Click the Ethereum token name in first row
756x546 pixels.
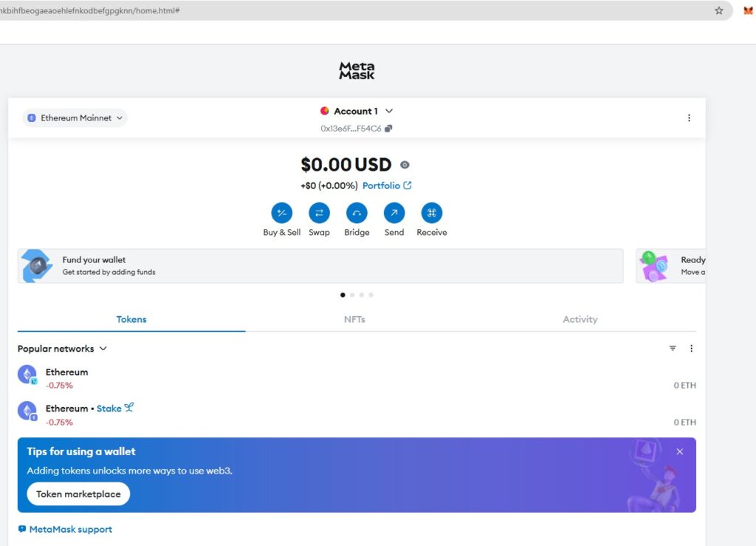point(67,372)
